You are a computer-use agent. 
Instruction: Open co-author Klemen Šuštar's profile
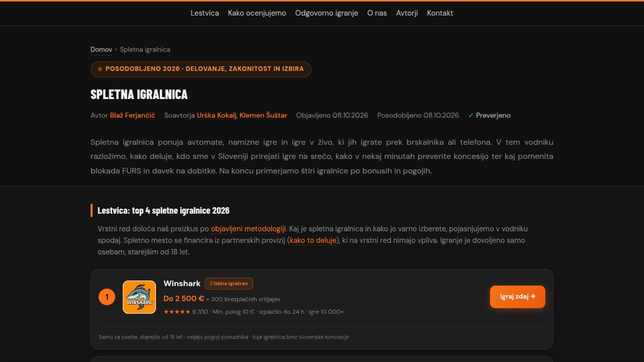pyautogui.click(x=263, y=115)
